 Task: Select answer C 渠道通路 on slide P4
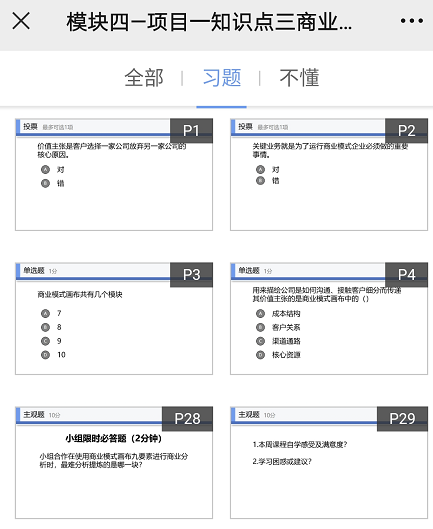coord(278,341)
